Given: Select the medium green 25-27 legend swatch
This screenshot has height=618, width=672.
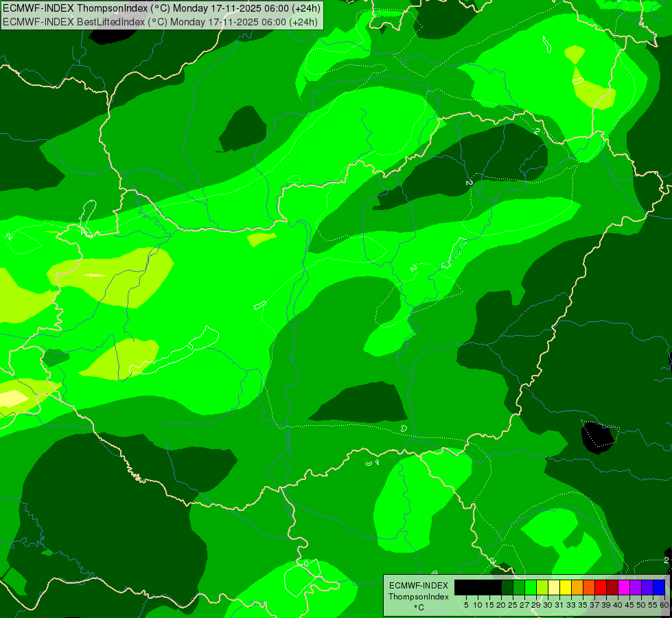Looking at the screenshot, I should (x=519, y=587).
